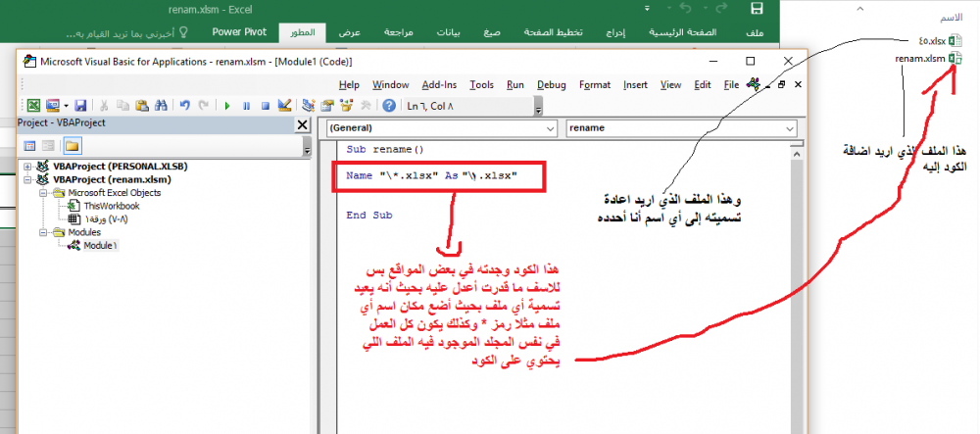The height and width of the screenshot is (434, 980).
Task: Click the Redo arrow icon
Action: (203, 106)
